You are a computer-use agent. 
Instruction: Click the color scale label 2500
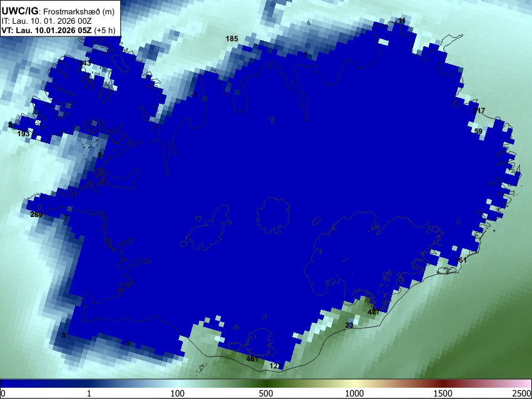(x=522, y=393)
